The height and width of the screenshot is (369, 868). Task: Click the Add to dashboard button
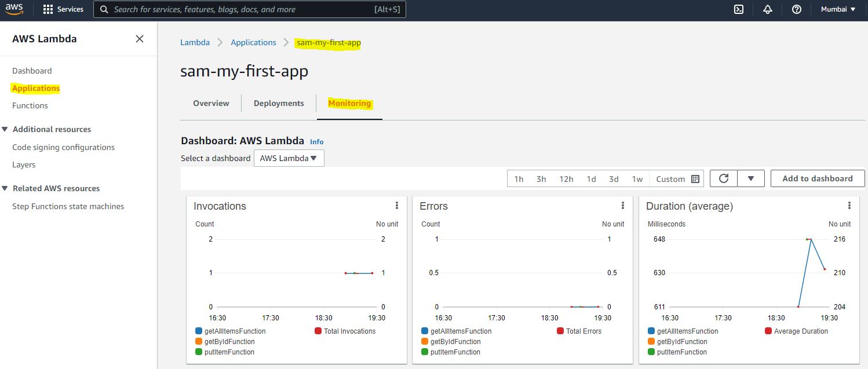tap(817, 178)
